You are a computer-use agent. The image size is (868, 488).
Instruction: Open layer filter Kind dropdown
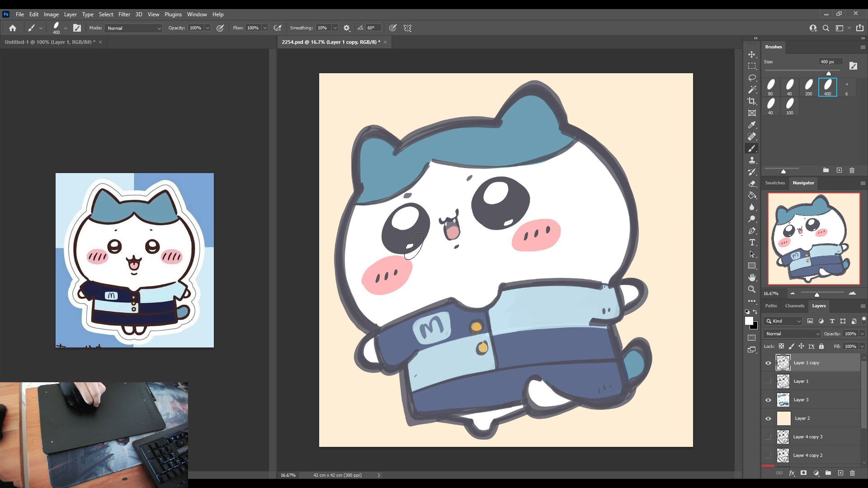tap(783, 321)
